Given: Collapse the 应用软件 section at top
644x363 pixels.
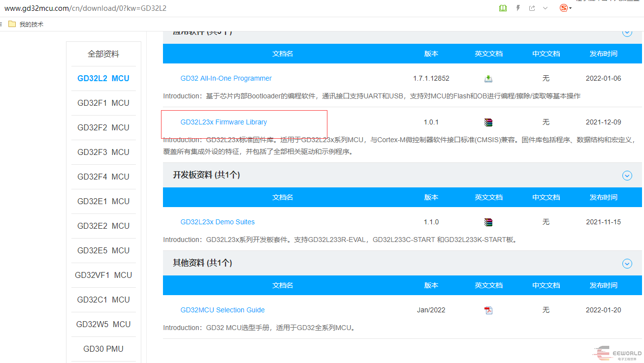Looking at the screenshot, I should (627, 33).
